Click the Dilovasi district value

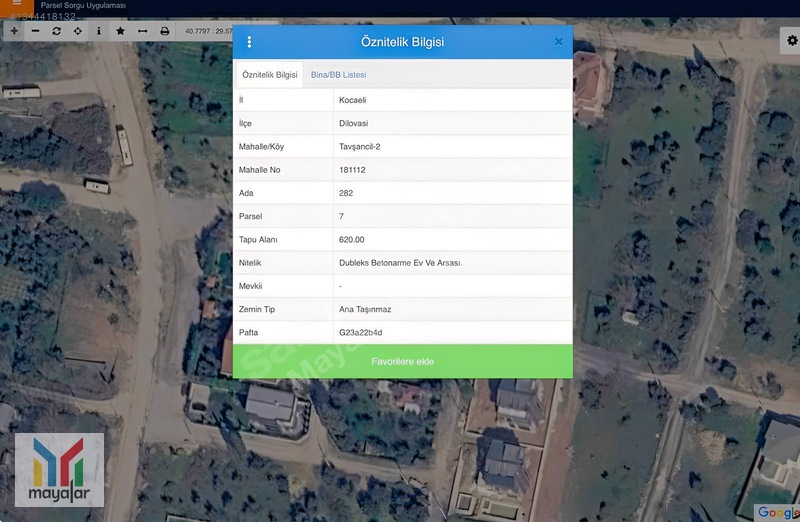354,123
